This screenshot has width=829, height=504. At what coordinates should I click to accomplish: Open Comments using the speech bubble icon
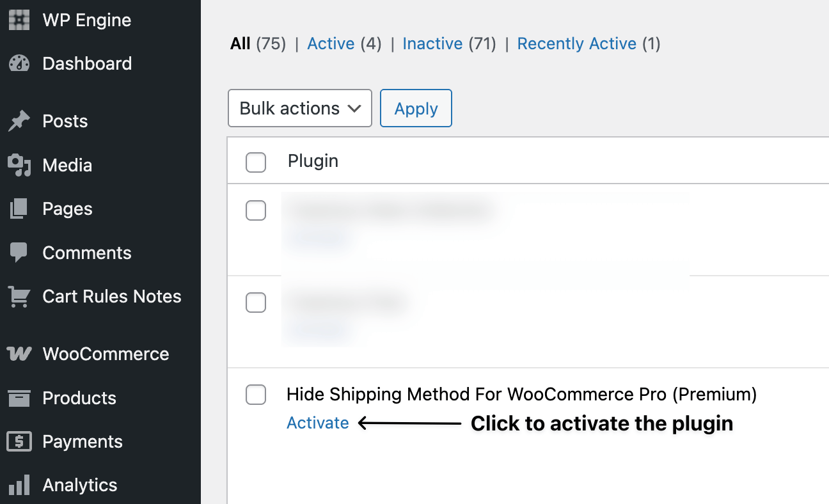(19, 252)
